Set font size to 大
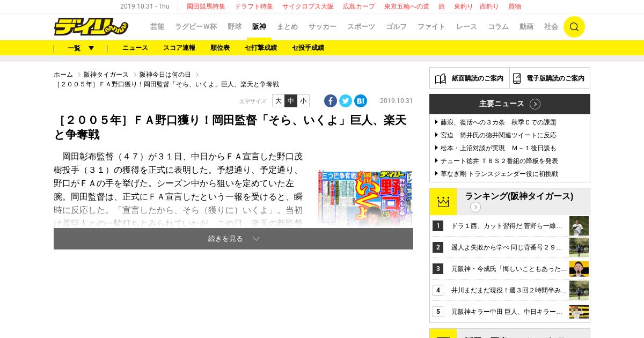The height and width of the screenshot is (338, 644). pos(279,101)
